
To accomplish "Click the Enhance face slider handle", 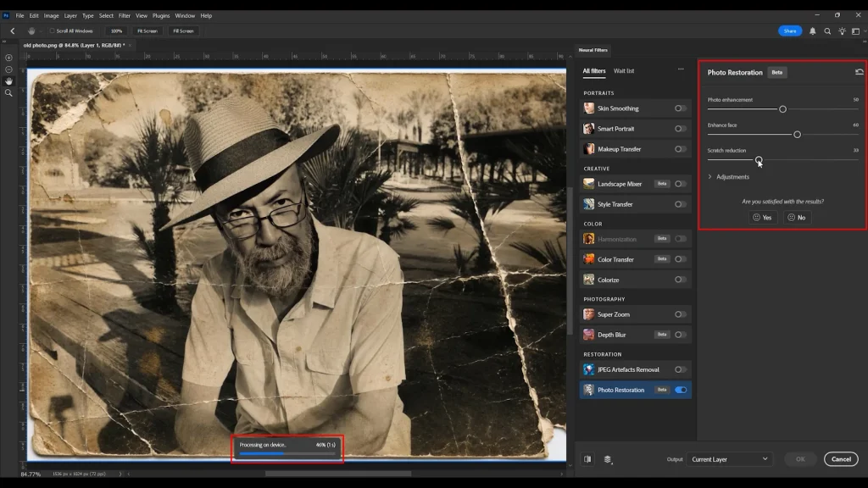I will click(797, 135).
